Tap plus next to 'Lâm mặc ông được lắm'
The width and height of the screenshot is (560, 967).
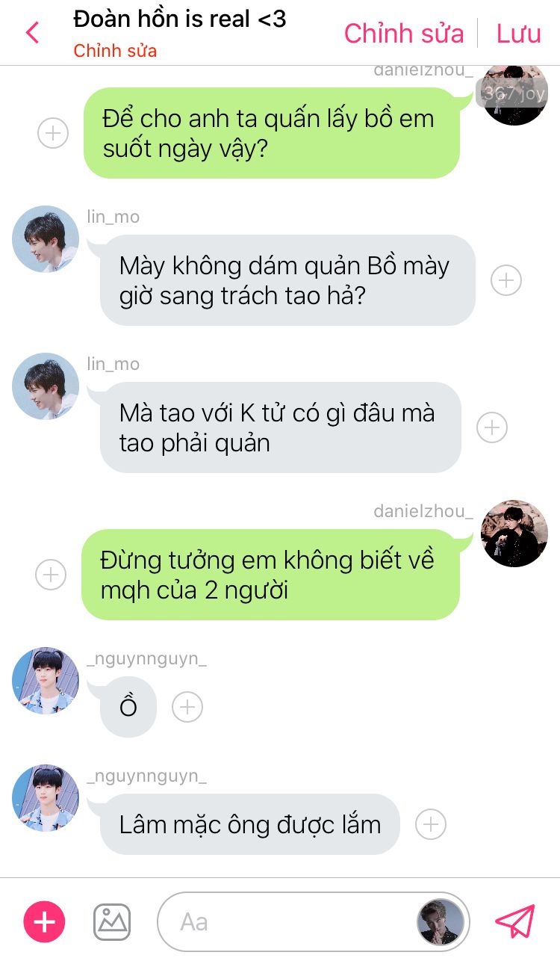(x=431, y=824)
